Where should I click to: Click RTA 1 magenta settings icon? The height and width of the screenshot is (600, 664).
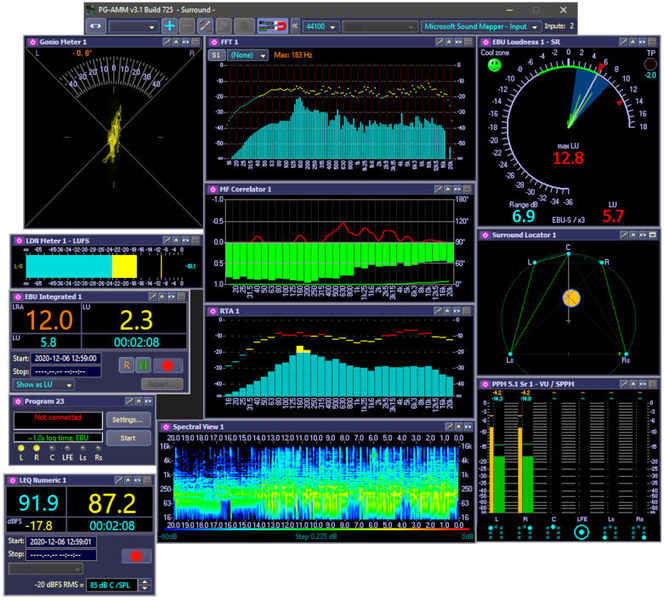(213, 311)
